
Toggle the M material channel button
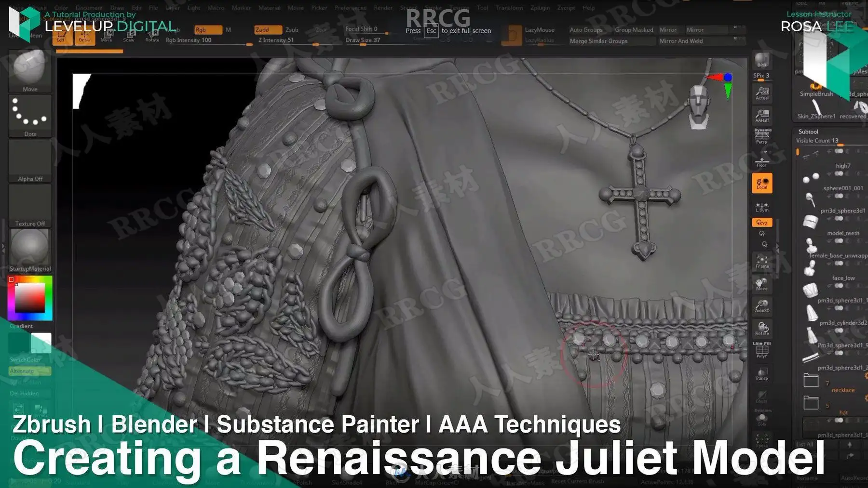tap(228, 30)
